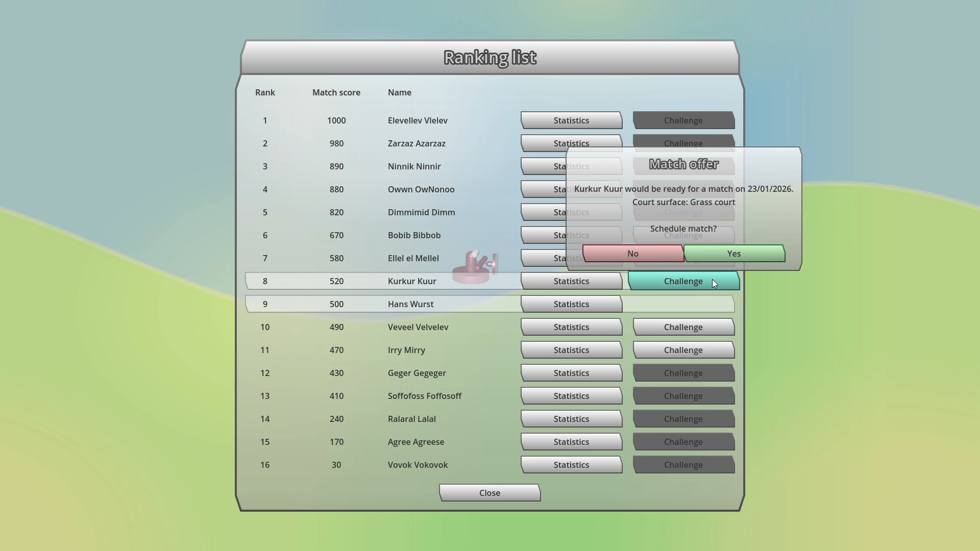Challenge Veveel Velvelev
Screen dimensions: 980x551
(x=683, y=327)
